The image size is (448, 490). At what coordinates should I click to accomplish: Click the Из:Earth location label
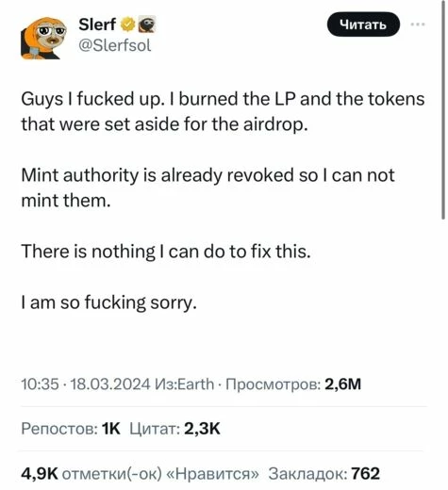pos(185,384)
